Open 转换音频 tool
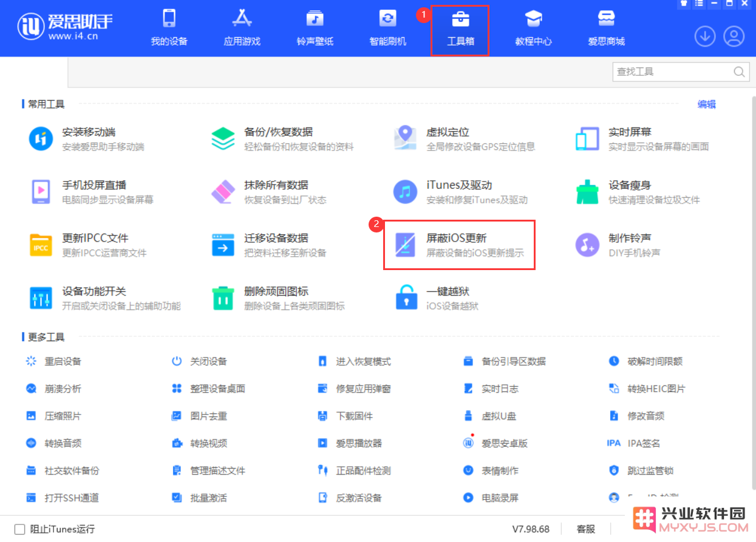756x542 pixels. point(53,443)
